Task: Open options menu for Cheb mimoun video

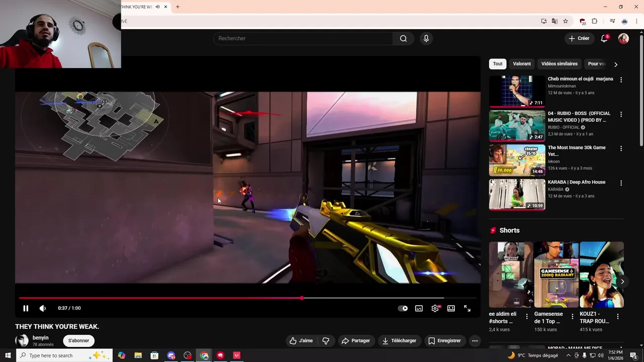Action: pos(621,80)
